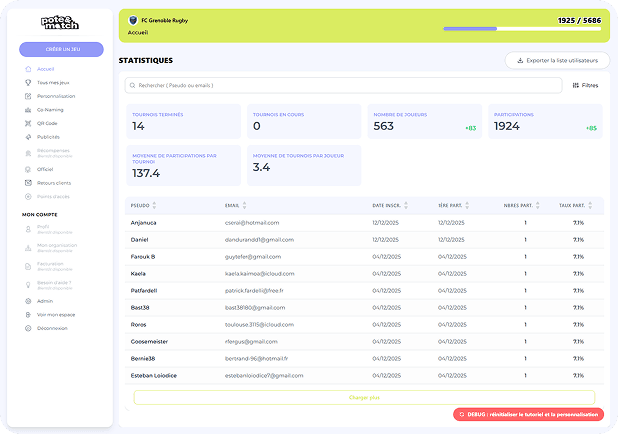Click the 1925 / 5686 progress bar
Viewport: 618px width, 434px height.
click(x=522, y=29)
